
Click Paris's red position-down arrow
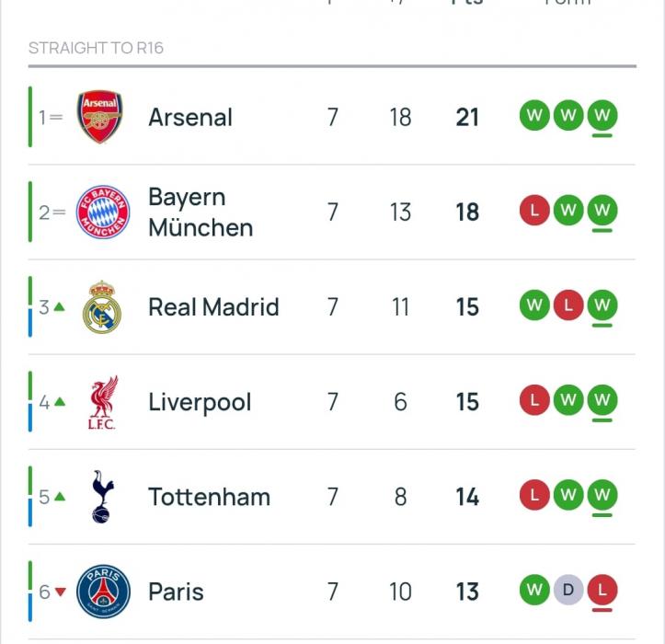pos(61,592)
